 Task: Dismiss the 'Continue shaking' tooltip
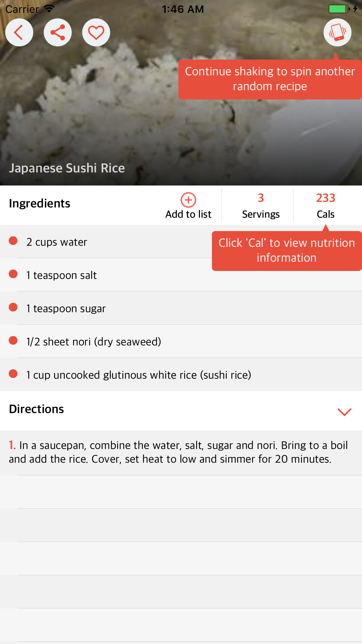270,79
